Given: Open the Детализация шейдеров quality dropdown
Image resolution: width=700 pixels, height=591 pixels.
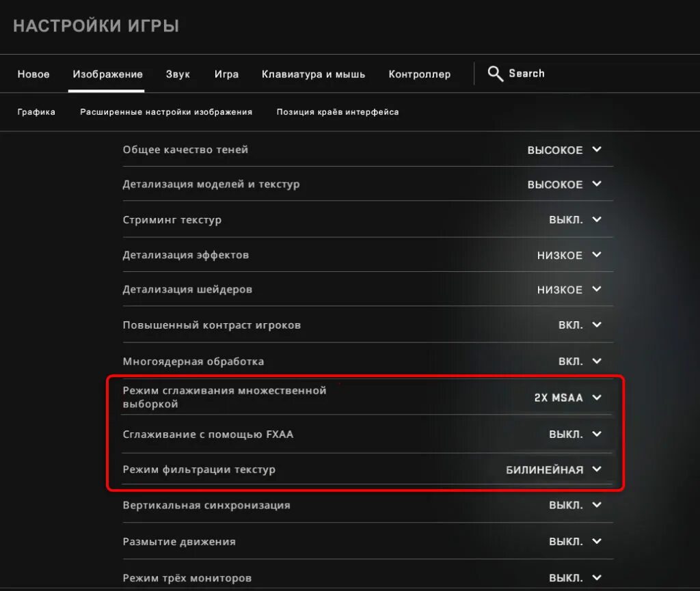Looking at the screenshot, I should pyautogui.click(x=569, y=290).
